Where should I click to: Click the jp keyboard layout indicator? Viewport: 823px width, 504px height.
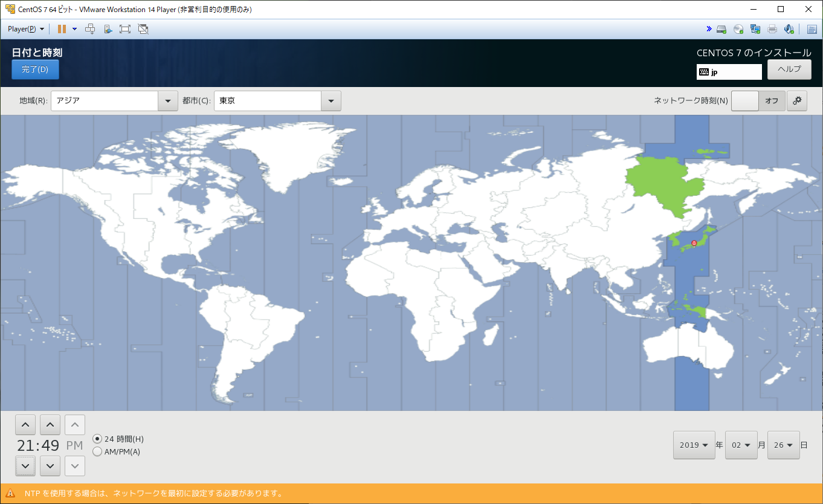(729, 72)
